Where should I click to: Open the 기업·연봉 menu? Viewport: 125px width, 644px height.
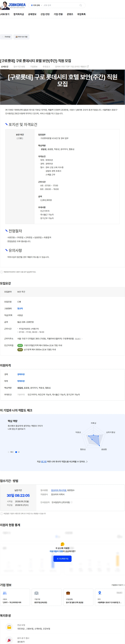pyautogui.click(x=58, y=14)
